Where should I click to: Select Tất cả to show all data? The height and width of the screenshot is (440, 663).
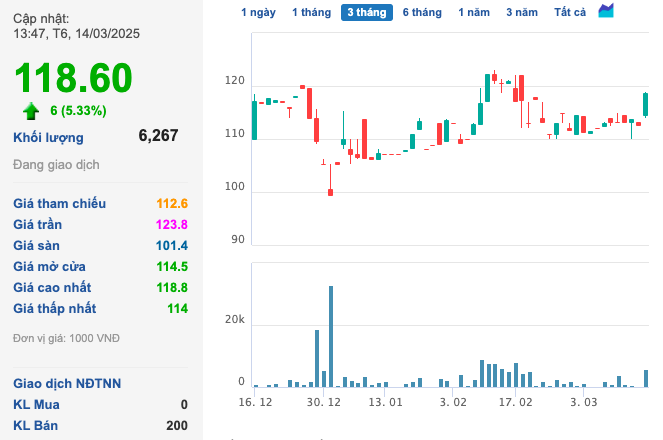coord(570,12)
